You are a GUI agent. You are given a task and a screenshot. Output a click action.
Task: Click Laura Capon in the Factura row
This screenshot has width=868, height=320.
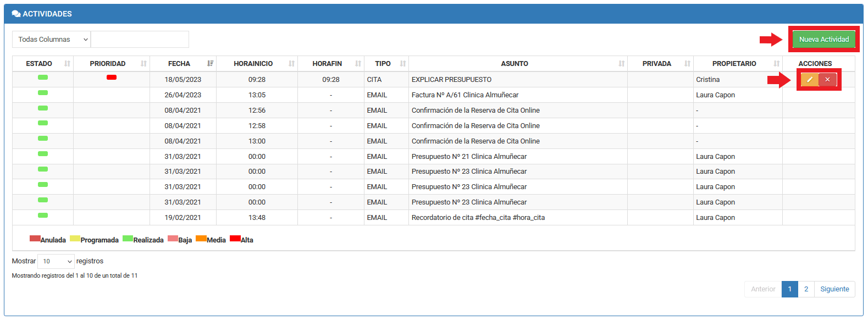(716, 95)
